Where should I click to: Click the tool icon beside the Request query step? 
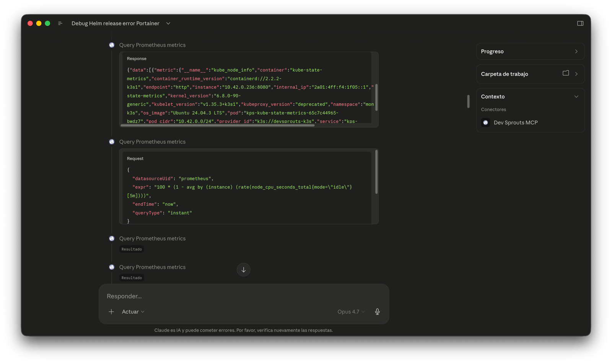tap(112, 142)
